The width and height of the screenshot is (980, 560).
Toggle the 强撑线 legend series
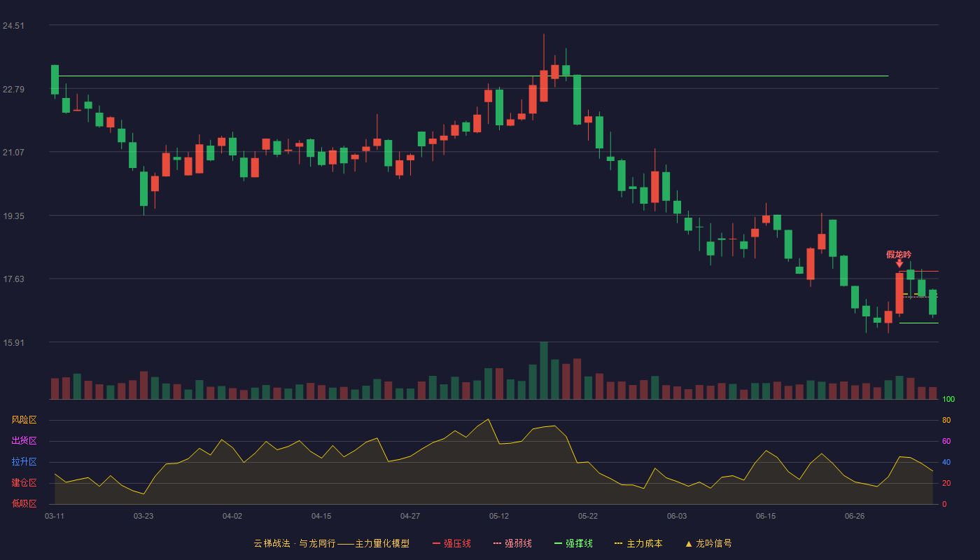pyautogui.click(x=573, y=543)
